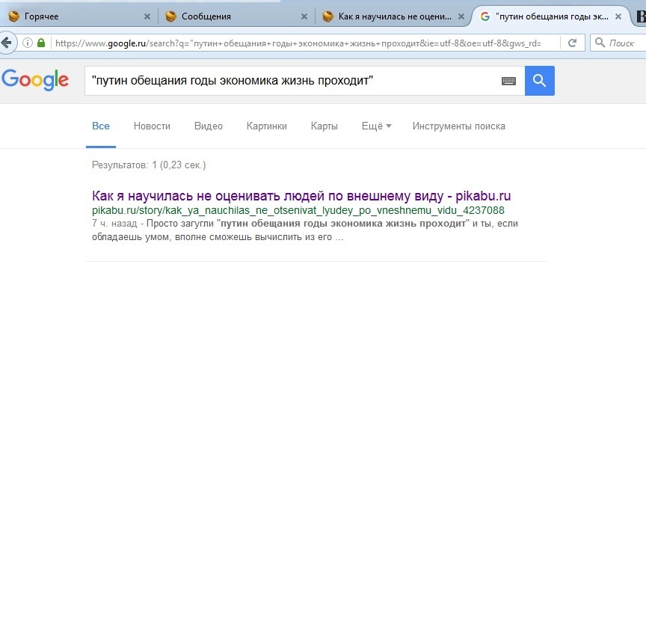Open the pikabu.ru search result title link

tap(301, 196)
